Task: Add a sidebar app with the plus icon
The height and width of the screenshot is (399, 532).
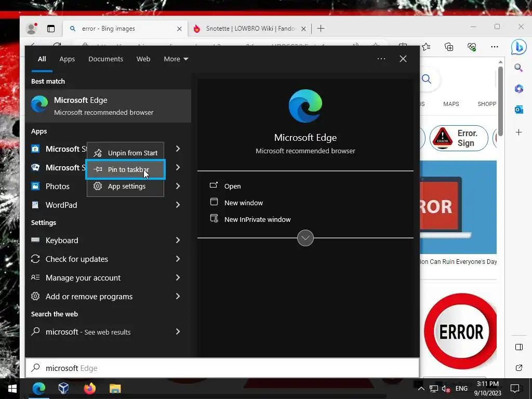Action: coord(519,132)
